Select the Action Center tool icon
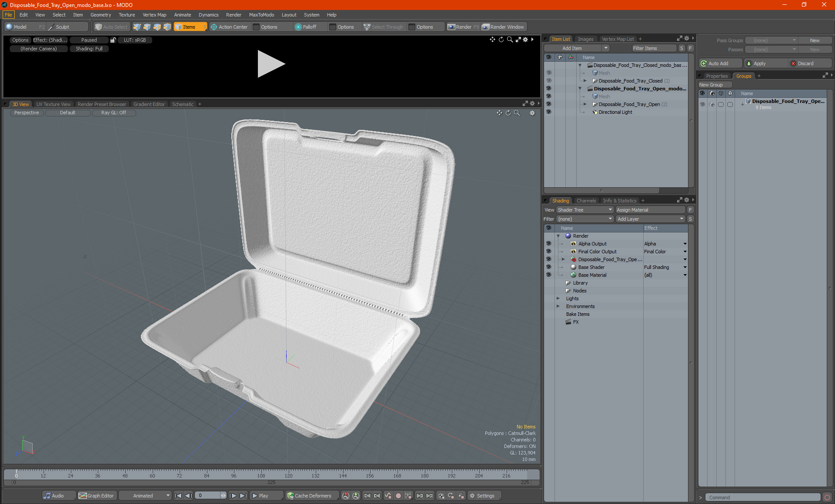The width and height of the screenshot is (835, 504). pyautogui.click(x=214, y=27)
